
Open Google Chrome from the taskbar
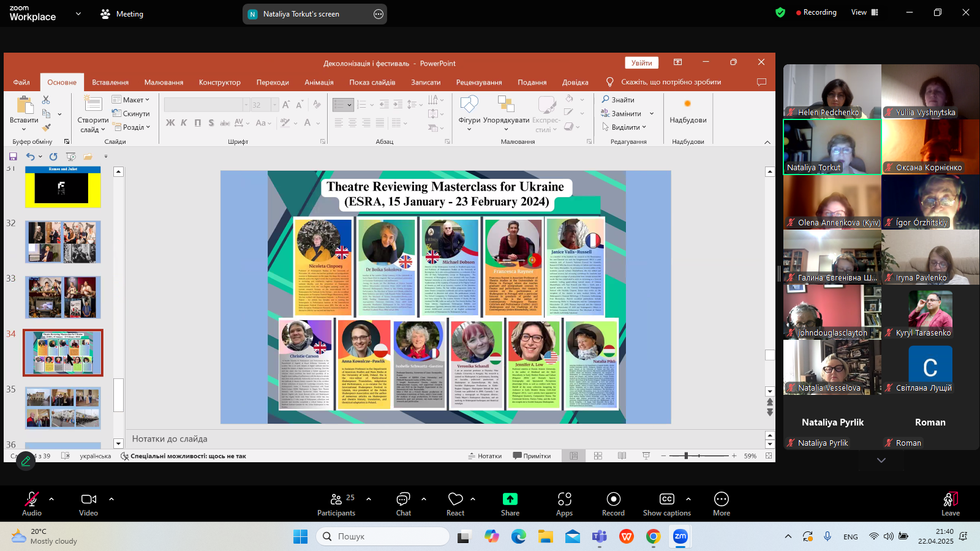tap(653, 537)
